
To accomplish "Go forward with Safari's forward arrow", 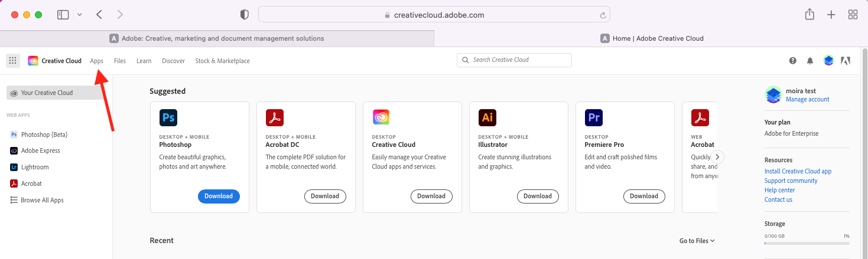I will 120,15.
